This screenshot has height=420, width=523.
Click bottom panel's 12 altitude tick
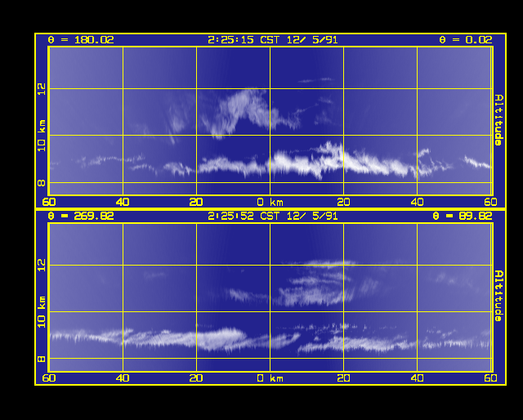42,266
